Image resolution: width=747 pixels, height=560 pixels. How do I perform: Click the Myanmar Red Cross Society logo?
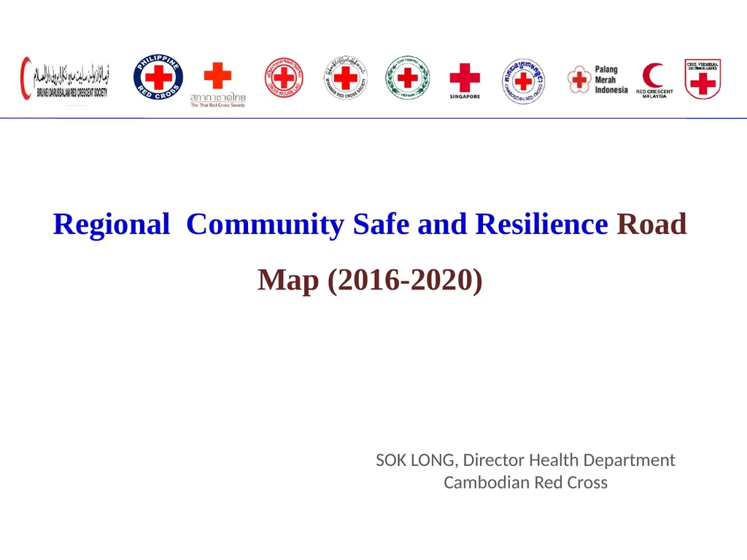click(345, 77)
